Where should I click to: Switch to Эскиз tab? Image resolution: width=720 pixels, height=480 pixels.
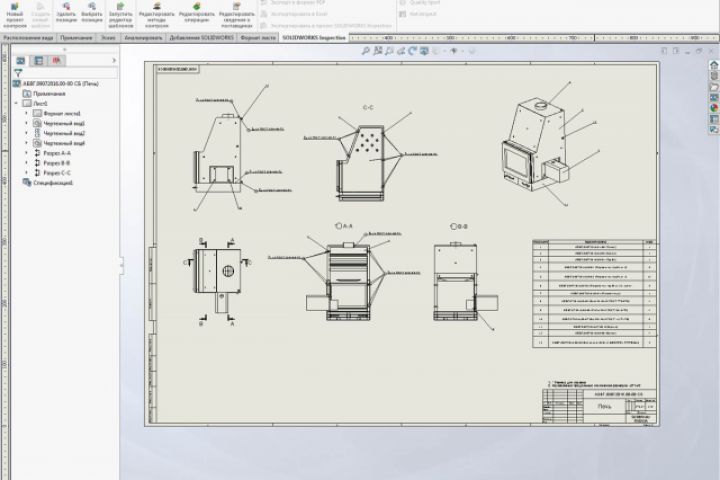(108, 38)
